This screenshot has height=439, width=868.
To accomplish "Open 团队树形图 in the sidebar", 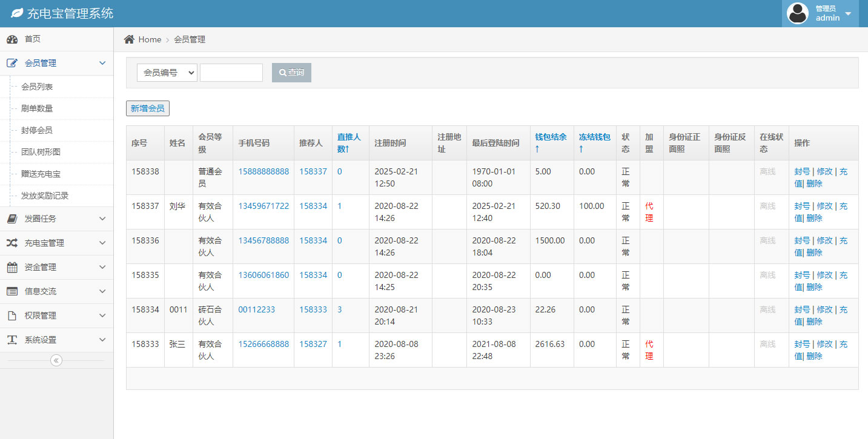I will point(41,152).
